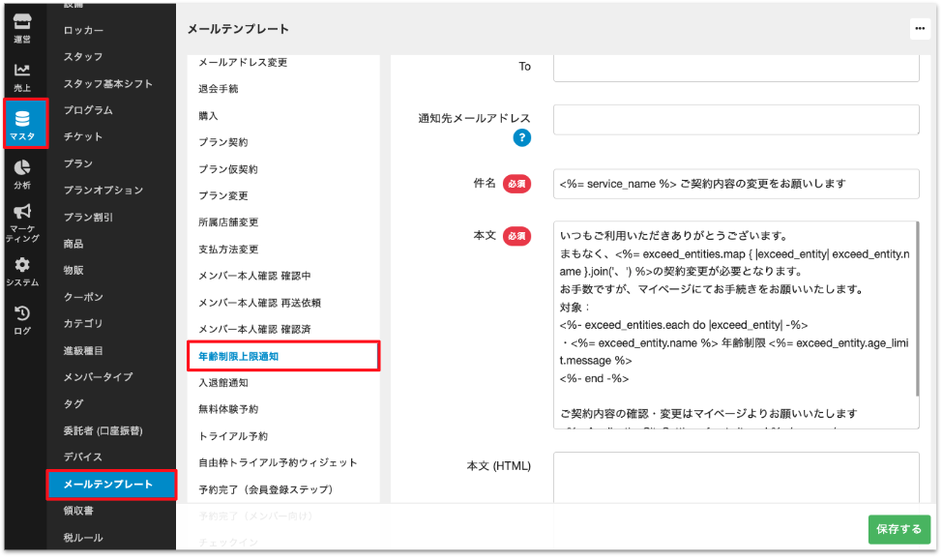Click the 保存する save button
This screenshot has width=943, height=560.
tap(899, 529)
